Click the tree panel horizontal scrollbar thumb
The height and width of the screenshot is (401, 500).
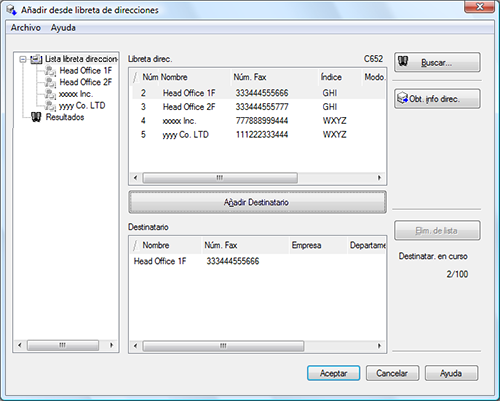(x=63, y=345)
